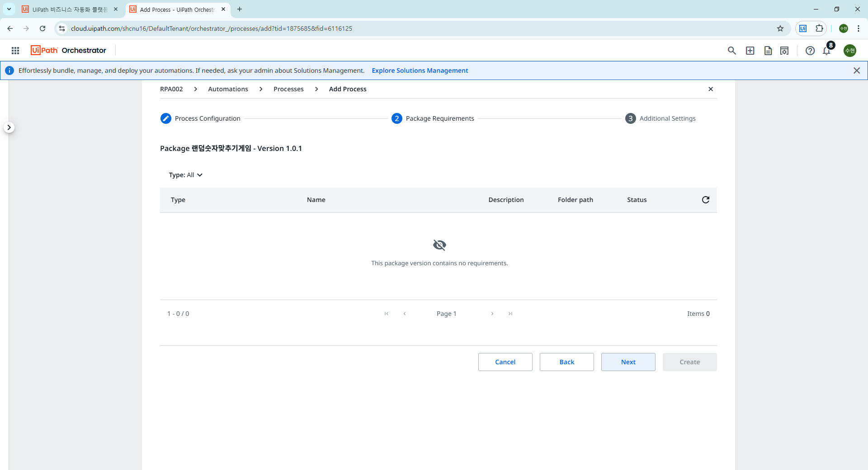Screen dimensions: 868x470
Task: Go to the next page of results
Action: coord(492,314)
